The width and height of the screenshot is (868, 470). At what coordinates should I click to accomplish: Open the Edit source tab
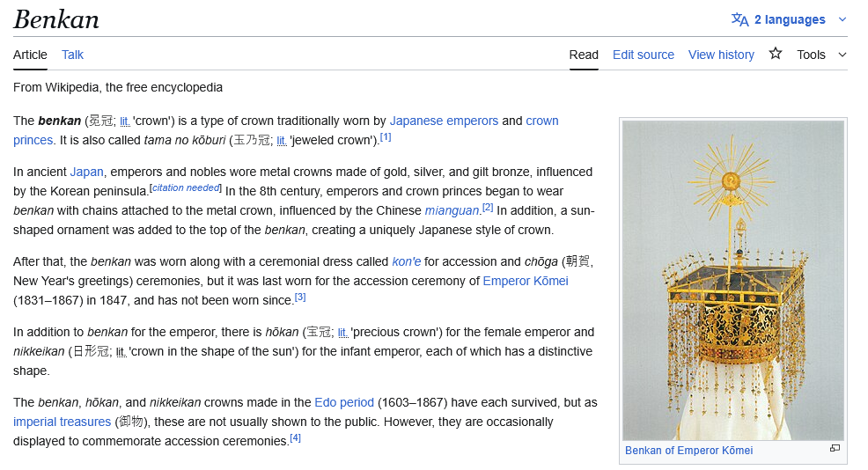[x=644, y=55]
